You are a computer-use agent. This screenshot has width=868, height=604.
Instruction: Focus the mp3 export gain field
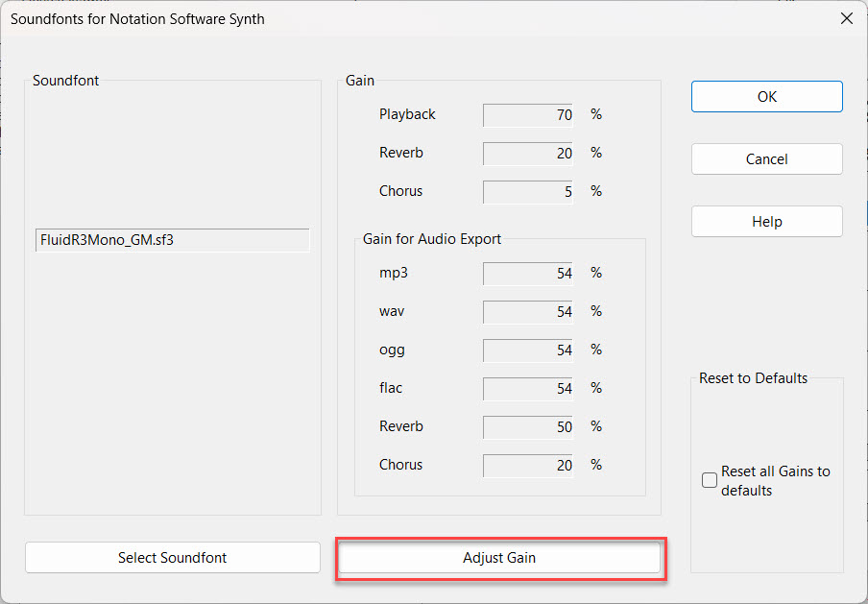point(528,274)
